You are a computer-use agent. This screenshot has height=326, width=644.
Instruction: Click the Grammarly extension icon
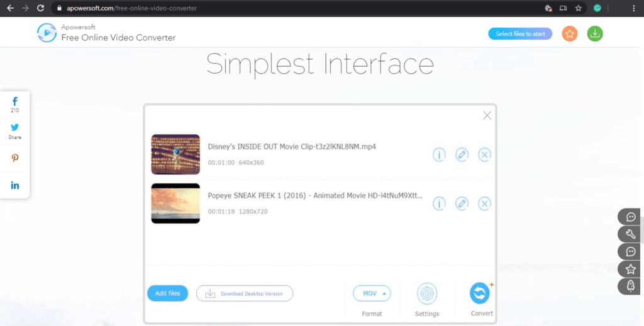[x=597, y=8]
